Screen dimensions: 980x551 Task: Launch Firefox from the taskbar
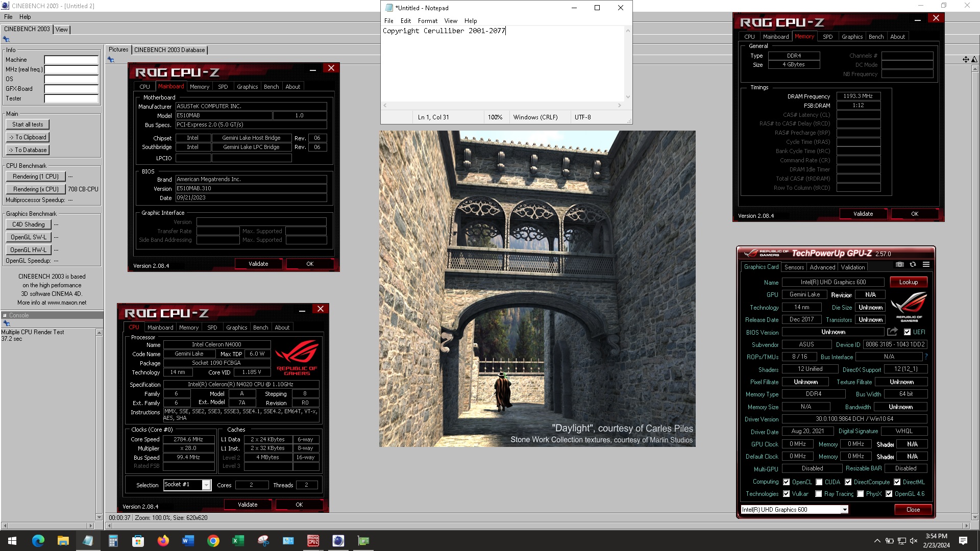coord(163,541)
